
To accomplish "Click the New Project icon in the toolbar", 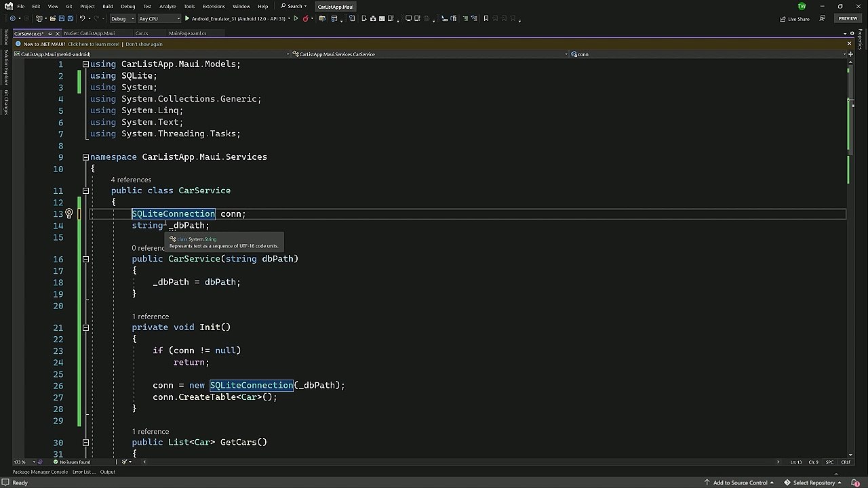I will 39,18.
